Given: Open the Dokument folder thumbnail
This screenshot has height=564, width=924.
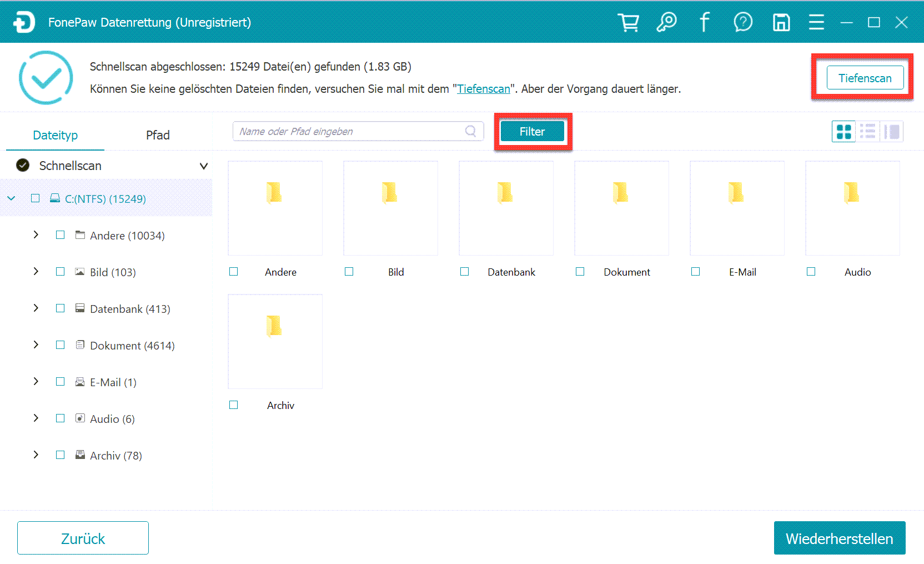Looking at the screenshot, I should (622, 208).
